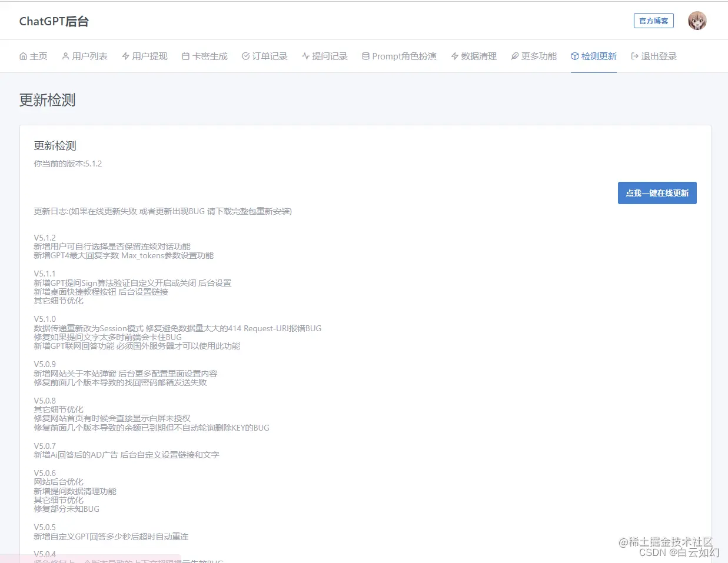Viewport: 728px width, 563px height.
Task: Click the 订单记录 order record icon
Action: pos(245,56)
